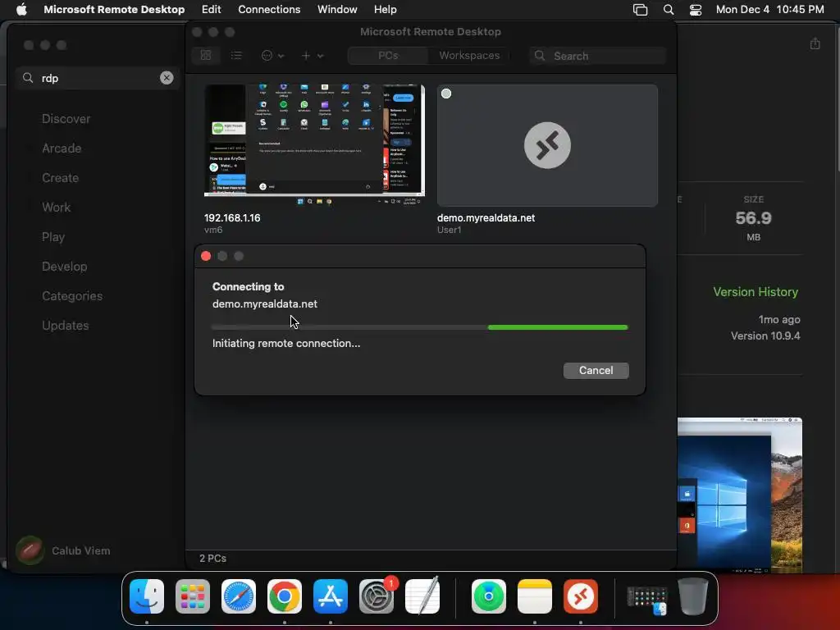Select the Workspaces tab

469,56
